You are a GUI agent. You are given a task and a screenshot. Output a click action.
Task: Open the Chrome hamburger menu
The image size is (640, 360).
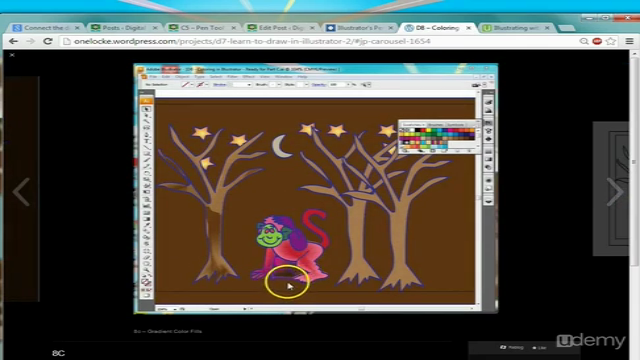tap(629, 41)
